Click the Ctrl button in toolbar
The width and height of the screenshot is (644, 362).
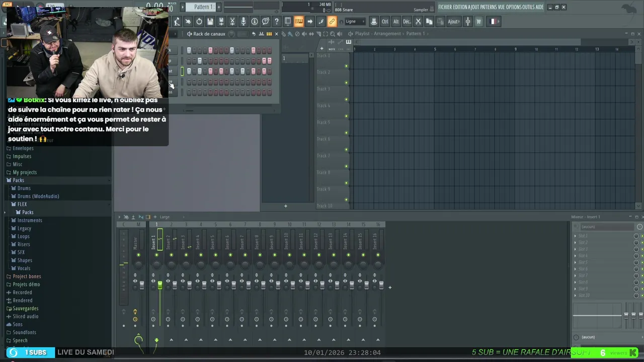(385, 21)
